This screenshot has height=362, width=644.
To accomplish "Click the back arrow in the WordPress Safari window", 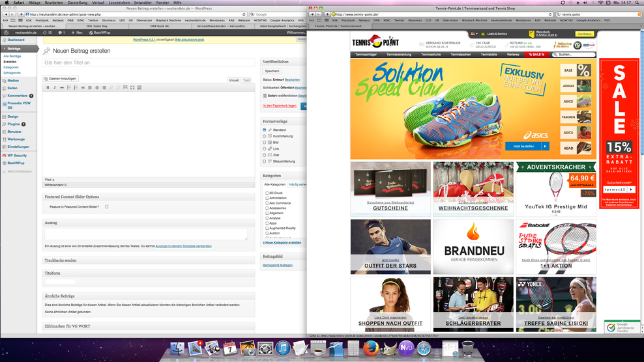I will [6, 14].
